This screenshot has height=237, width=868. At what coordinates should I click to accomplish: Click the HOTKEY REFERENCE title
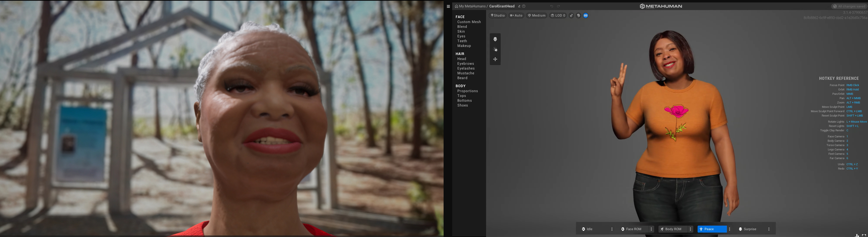pos(839,78)
